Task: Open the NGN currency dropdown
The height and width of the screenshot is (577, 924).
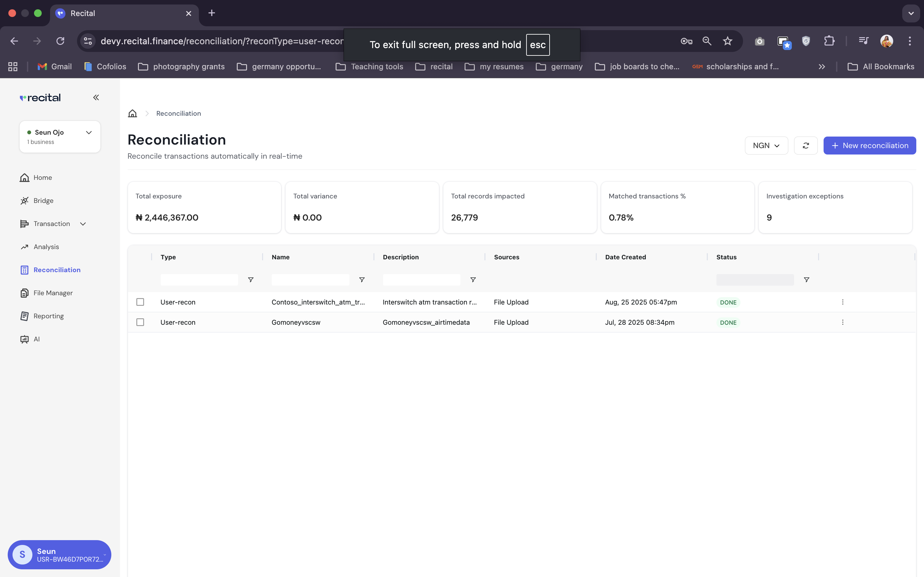Action: [x=766, y=146]
